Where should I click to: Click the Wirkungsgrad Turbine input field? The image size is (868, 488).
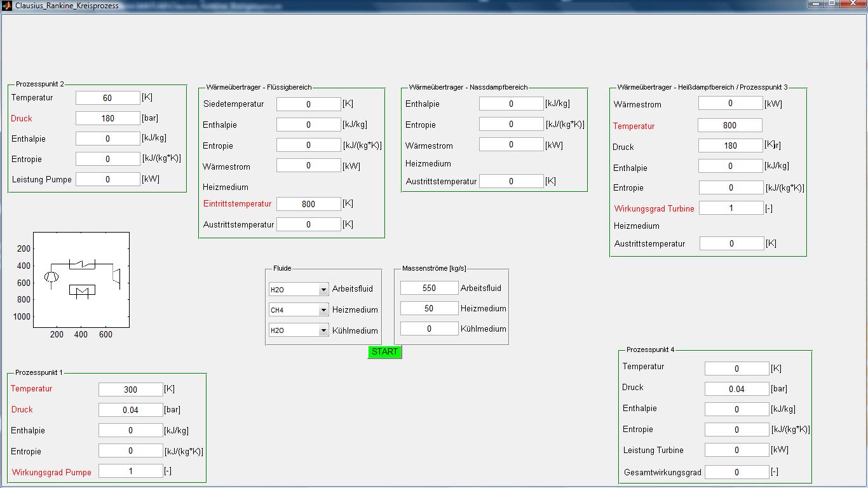(731, 208)
